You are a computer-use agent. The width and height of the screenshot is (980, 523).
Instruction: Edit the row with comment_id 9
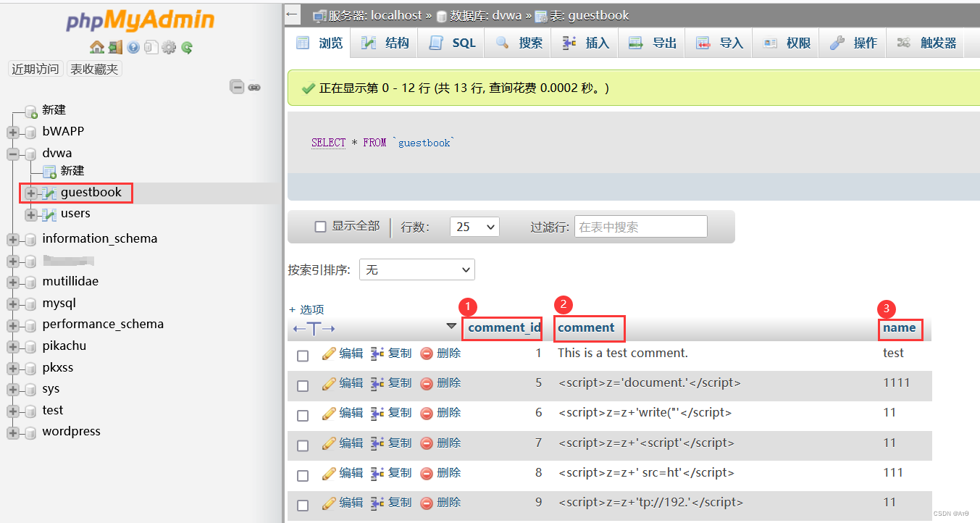(343, 503)
